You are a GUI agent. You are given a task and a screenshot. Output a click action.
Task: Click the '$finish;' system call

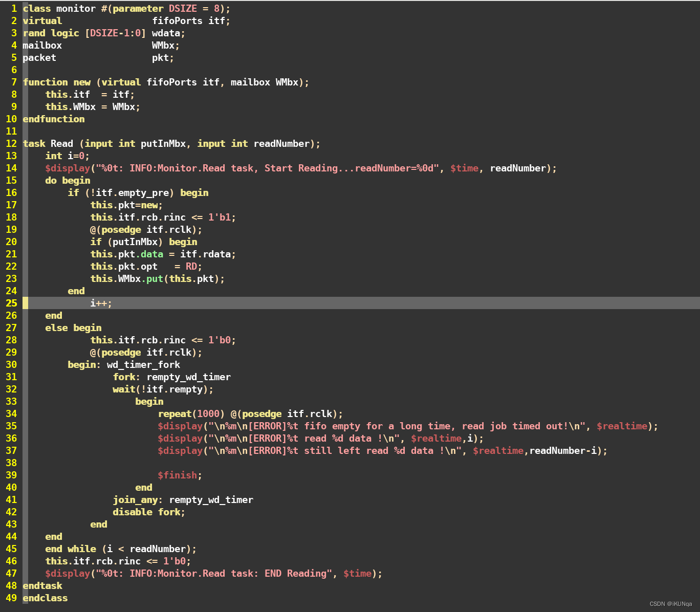(180, 475)
